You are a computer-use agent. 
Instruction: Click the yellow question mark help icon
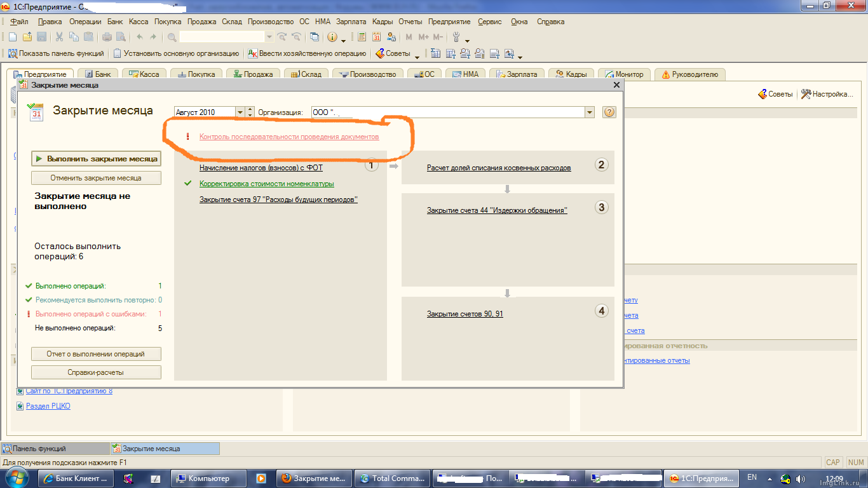click(609, 112)
